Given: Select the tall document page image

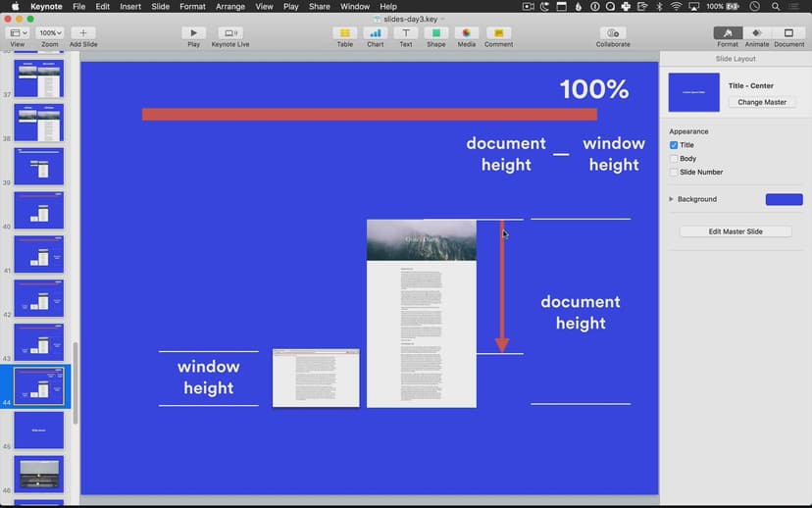Looking at the screenshot, I should [x=422, y=313].
